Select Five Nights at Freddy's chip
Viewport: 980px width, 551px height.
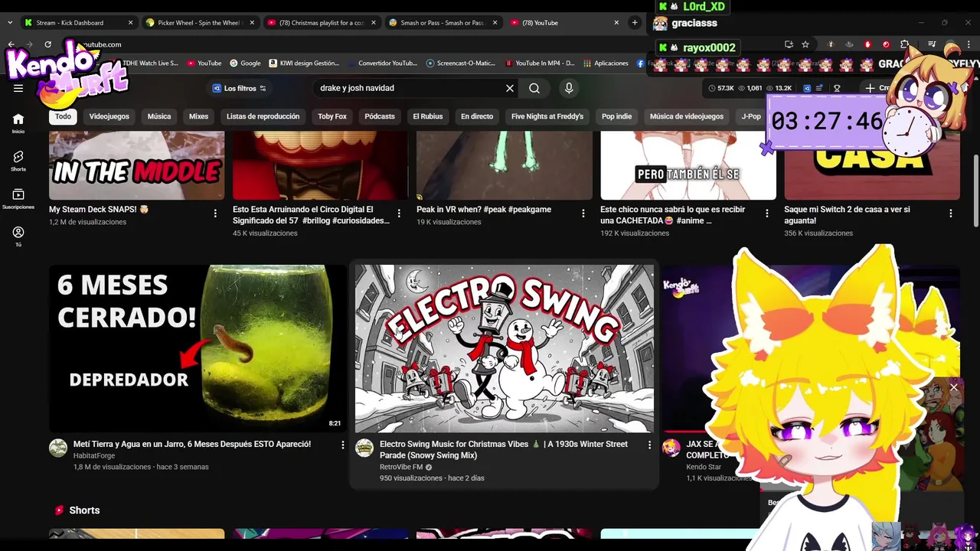click(547, 116)
